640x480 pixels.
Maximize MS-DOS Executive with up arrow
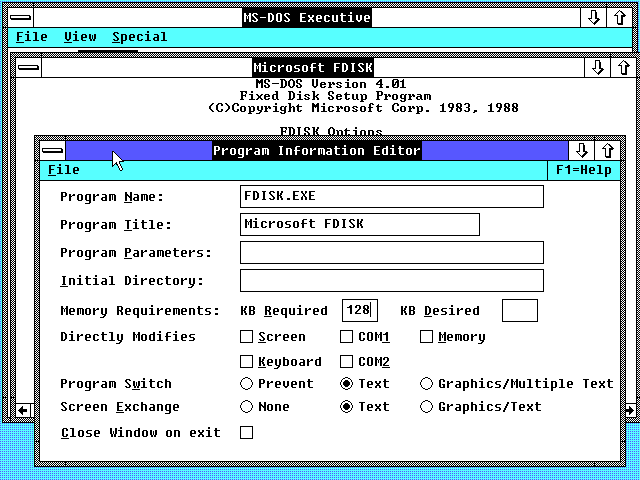tap(620, 18)
